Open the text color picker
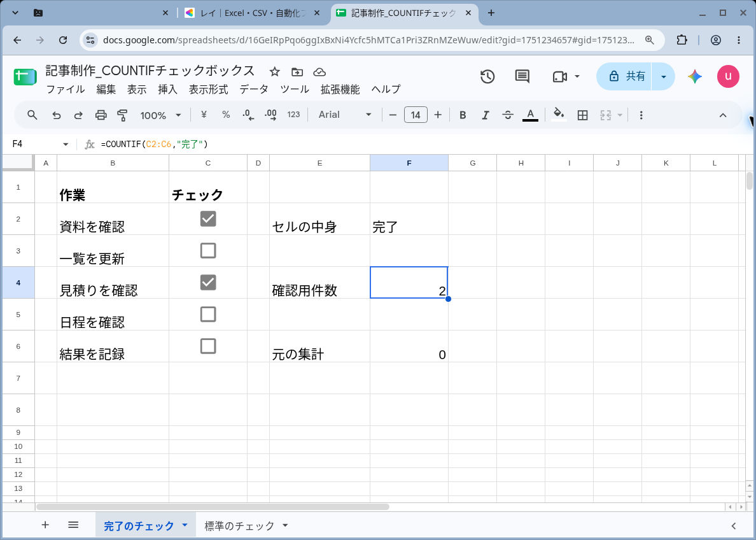The height and width of the screenshot is (540, 756). pos(530,115)
